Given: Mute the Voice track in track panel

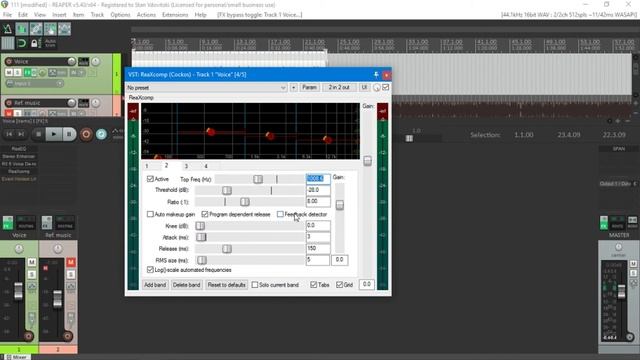Looking at the screenshot, I should (9, 72).
